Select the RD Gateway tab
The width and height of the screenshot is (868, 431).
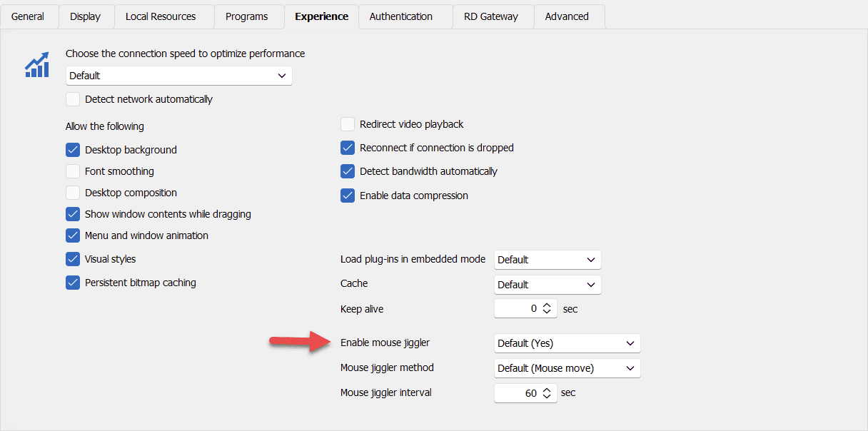click(x=491, y=16)
